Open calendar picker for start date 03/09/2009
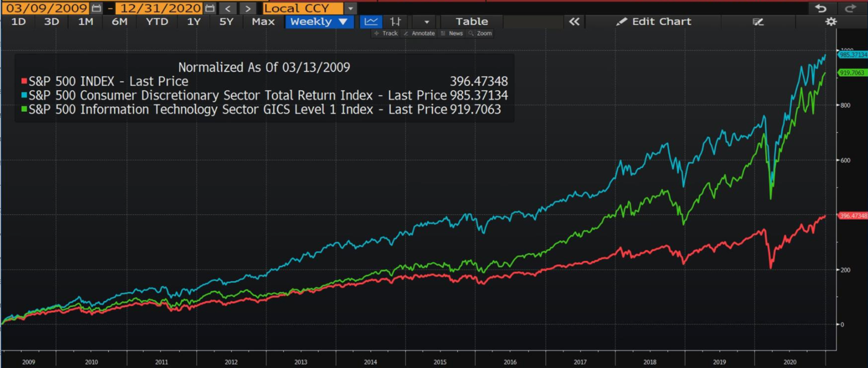The width and height of the screenshot is (868, 368). coord(96,8)
